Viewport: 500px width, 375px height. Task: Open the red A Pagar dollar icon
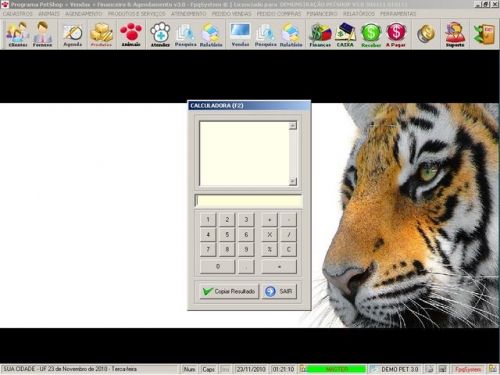(396, 34)
